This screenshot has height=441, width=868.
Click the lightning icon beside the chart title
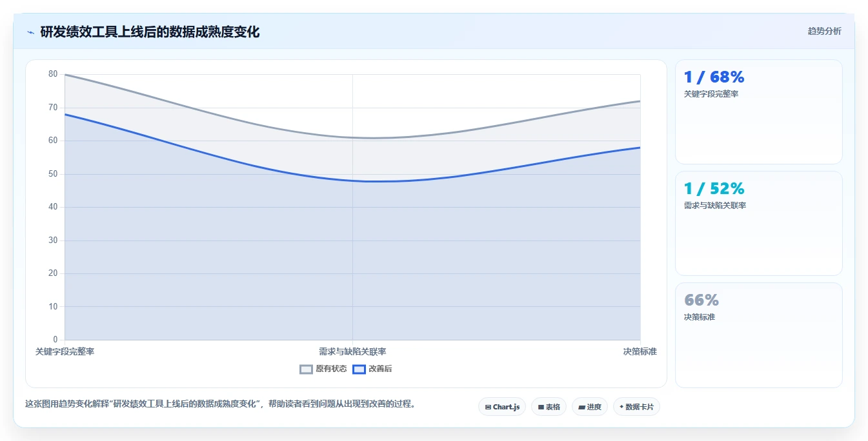[x=30, y=32]
